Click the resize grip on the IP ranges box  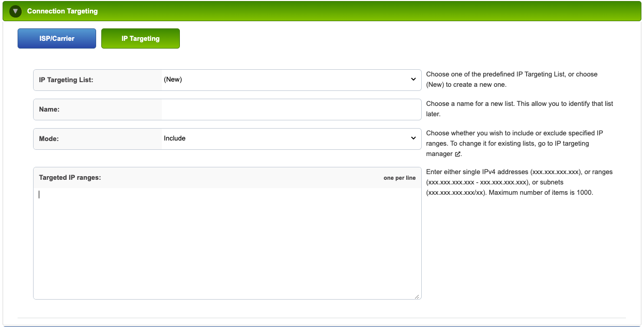417,295
